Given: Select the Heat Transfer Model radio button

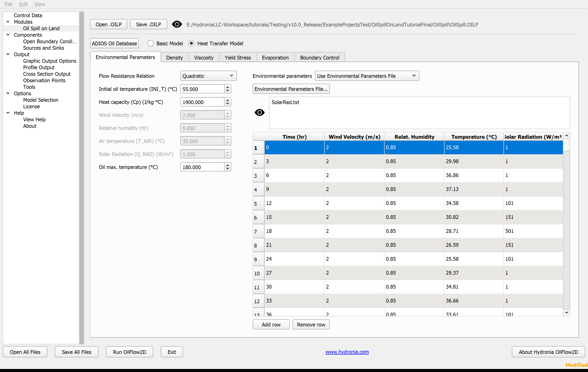Looking at the screenshot, I should click(191, 43).
